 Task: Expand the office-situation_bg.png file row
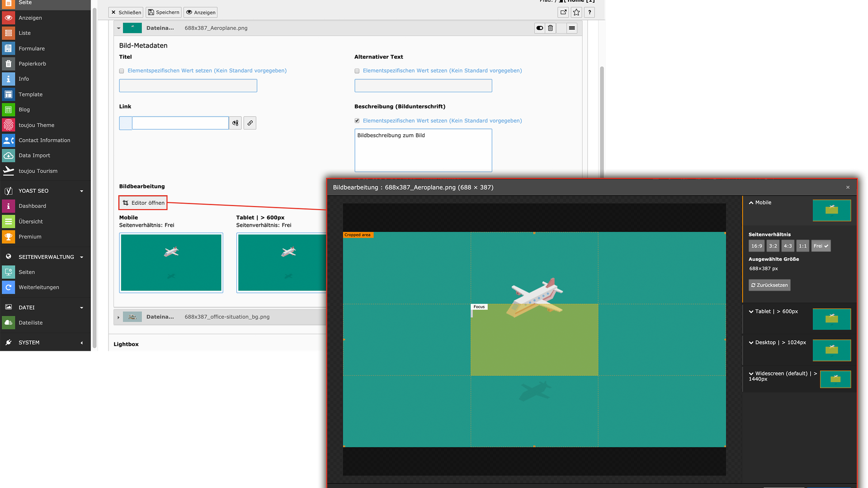(118, 317)
